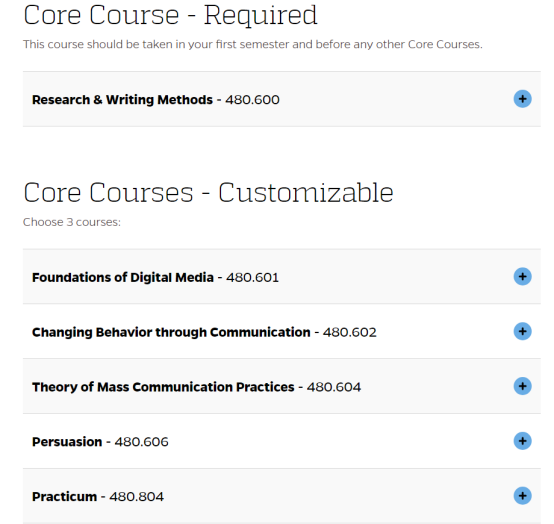Click the plus icon in the Practicum row
Viewport: 554px width, 524px height.
click(x=522, y=496)
